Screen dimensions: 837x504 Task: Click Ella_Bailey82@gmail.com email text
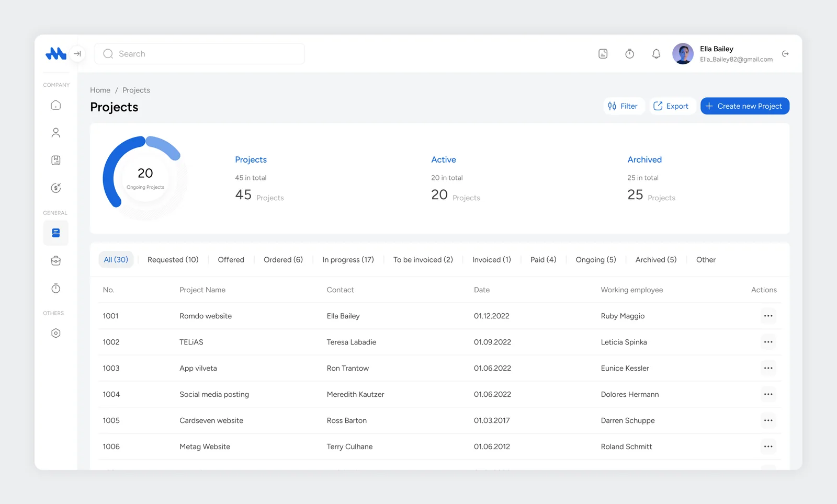point(736,59)
